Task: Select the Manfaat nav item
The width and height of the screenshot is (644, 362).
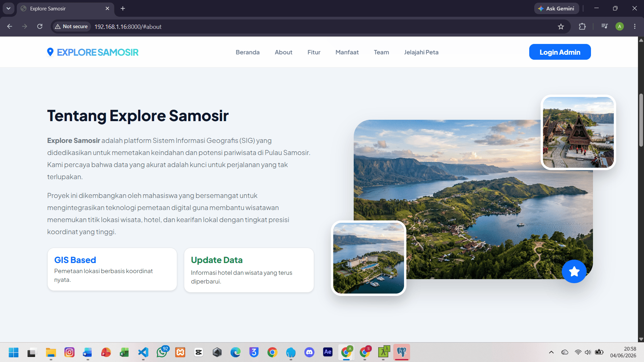Action: click(x=347, y=52)
